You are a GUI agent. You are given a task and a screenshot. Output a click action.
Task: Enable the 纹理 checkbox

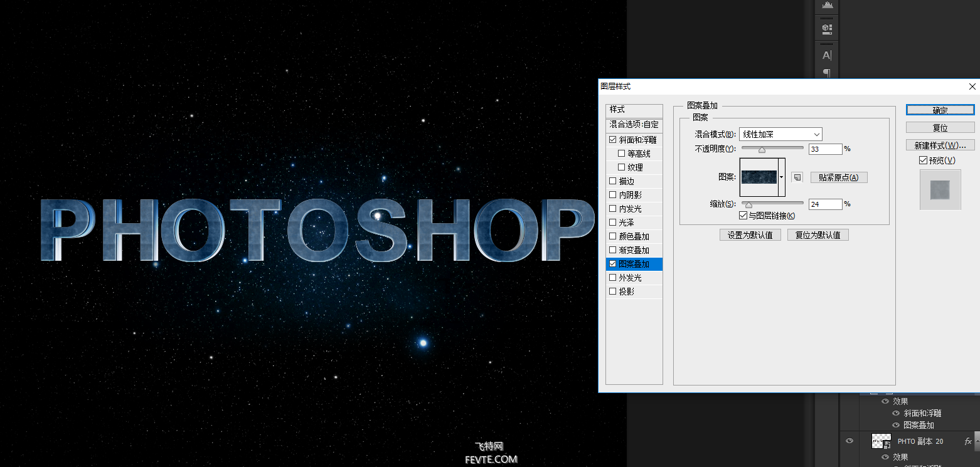point(622,167)
